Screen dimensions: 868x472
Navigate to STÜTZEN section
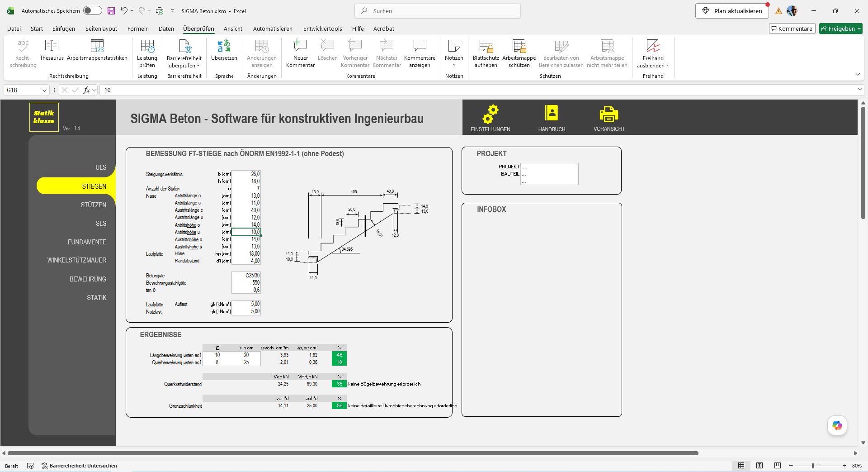[94, 205]
